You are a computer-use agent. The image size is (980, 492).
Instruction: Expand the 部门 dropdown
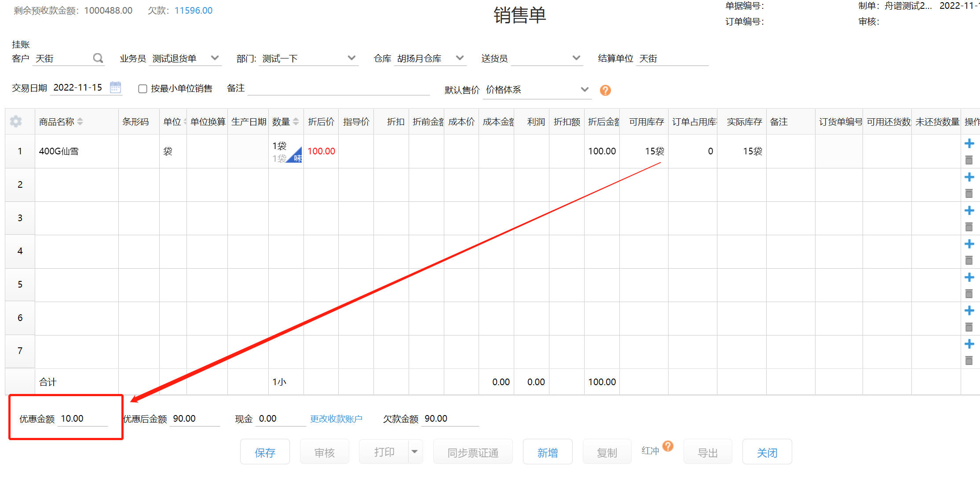[x=351, y=58]
